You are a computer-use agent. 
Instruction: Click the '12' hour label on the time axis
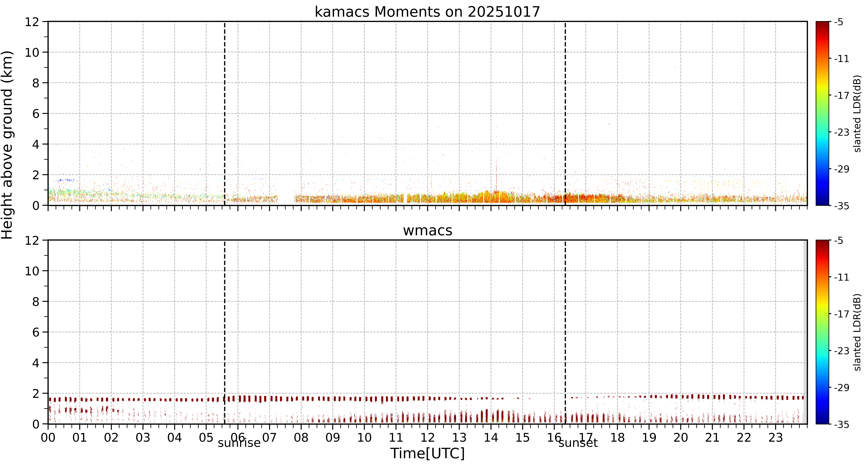coord(428,438)
